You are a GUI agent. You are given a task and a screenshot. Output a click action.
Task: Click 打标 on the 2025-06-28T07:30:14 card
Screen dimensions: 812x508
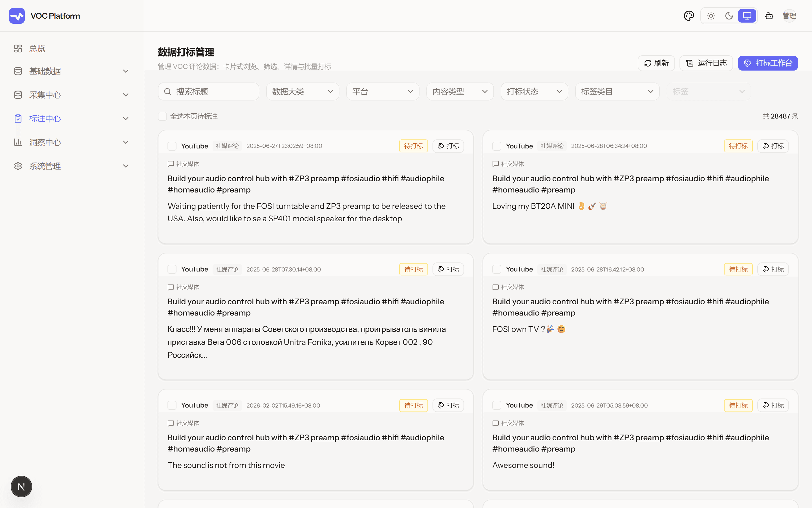pos(448,270)
